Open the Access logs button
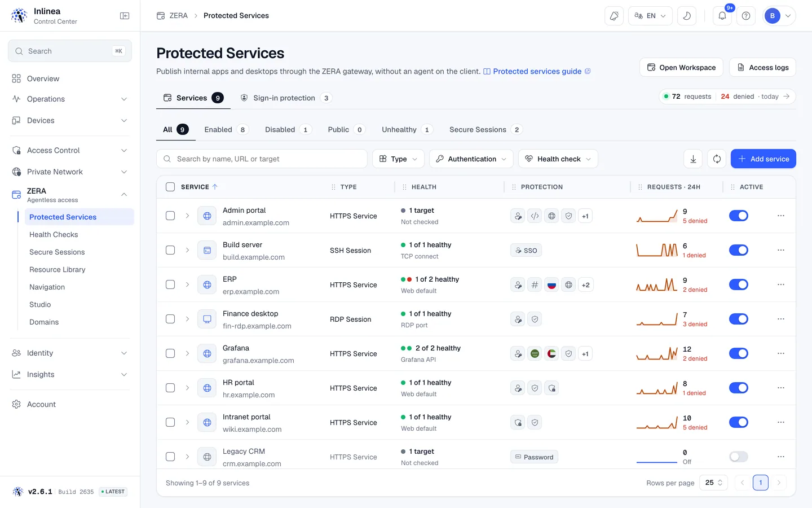The height and width of the screenshot is (508, 812). point(762,67)
